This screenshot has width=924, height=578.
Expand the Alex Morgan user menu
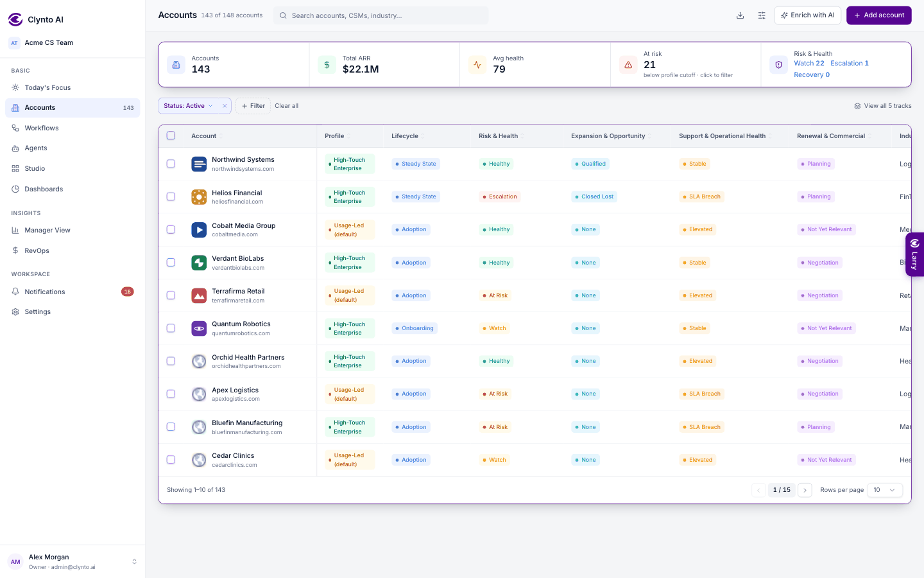tap(73, 562)
